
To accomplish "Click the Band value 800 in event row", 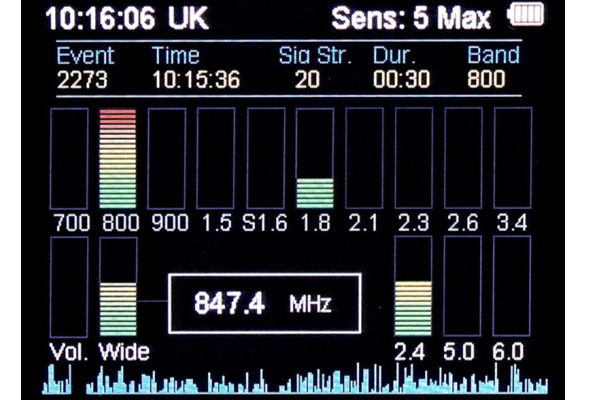I will 486,79.
